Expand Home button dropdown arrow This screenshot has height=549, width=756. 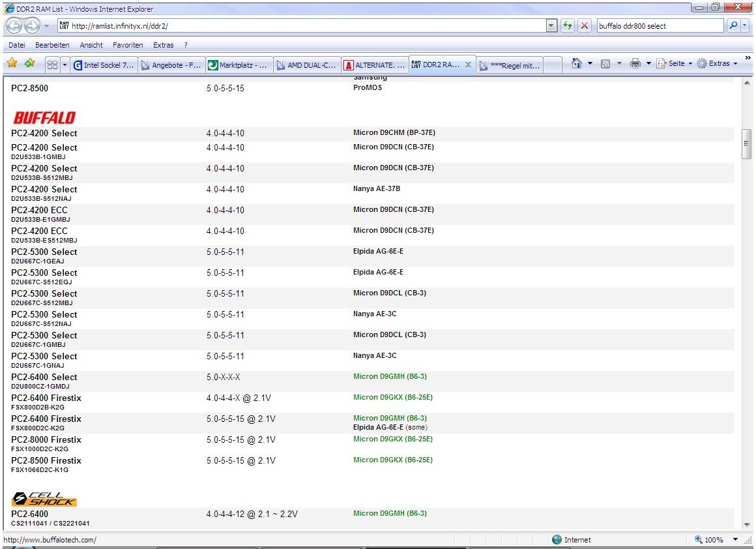tap(590, 63)
